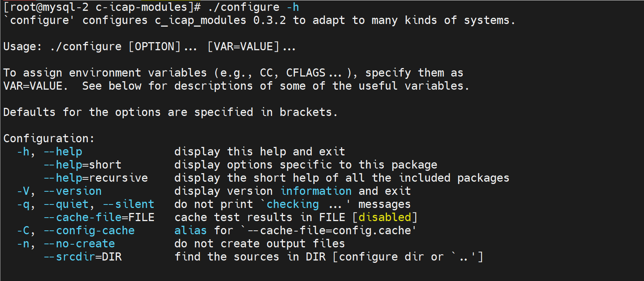Click the --config-cache option
This screenshot has height=281, width=644.
[x=89, y=231]
